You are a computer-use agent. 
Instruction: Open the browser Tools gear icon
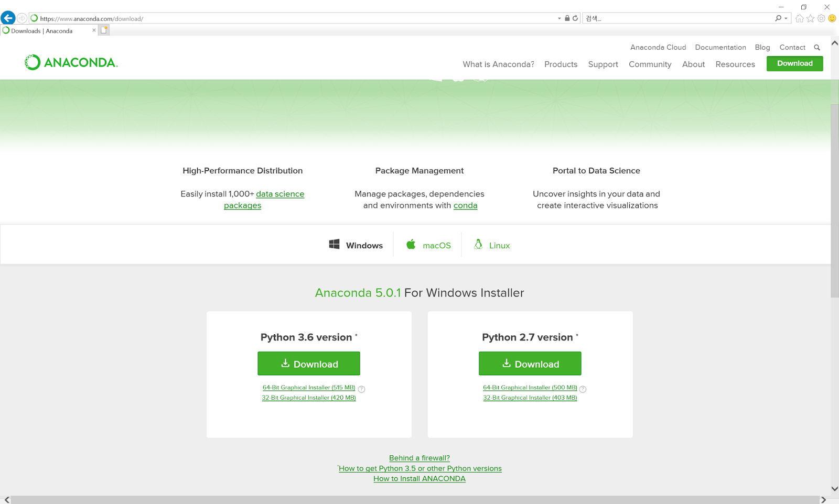[x=821, y=18]
